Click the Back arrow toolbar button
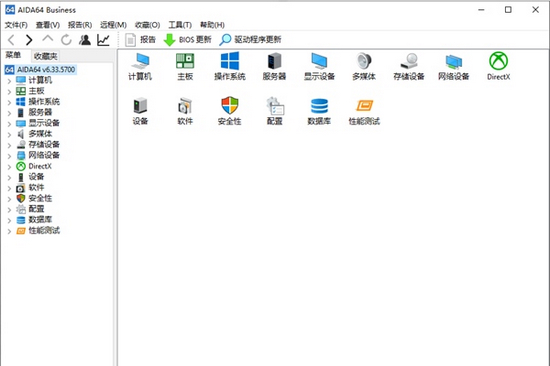The height and width of the screenshot is (366, 550). 11,40
